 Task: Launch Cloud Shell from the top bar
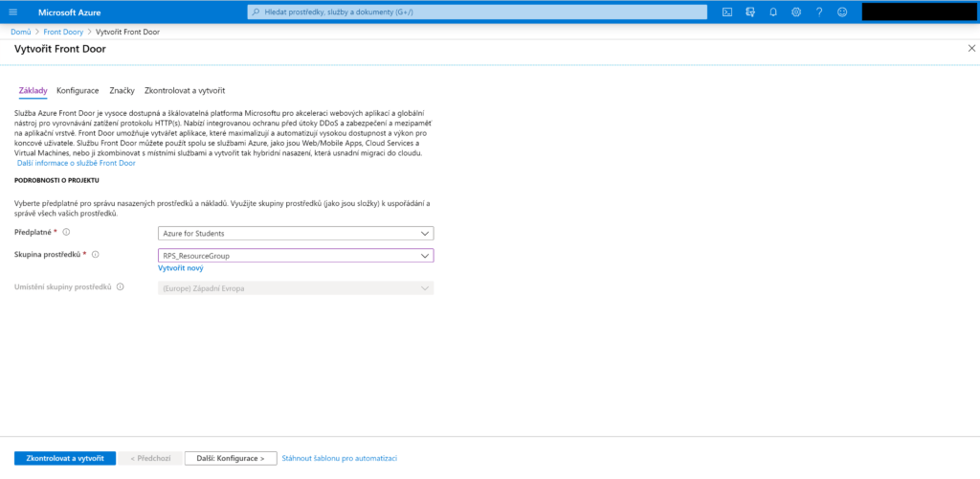click(727, 12)
